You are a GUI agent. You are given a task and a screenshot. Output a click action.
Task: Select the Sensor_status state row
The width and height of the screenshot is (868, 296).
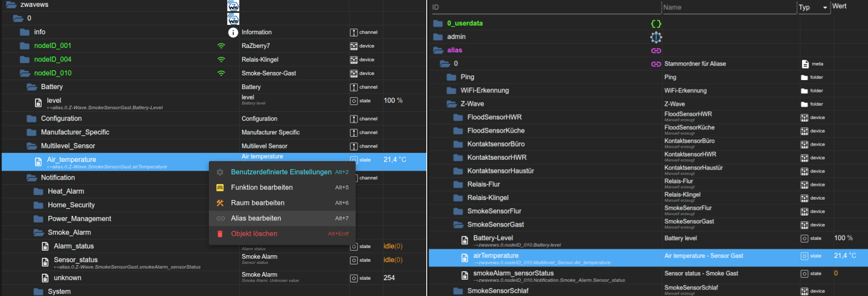(75, 260)
